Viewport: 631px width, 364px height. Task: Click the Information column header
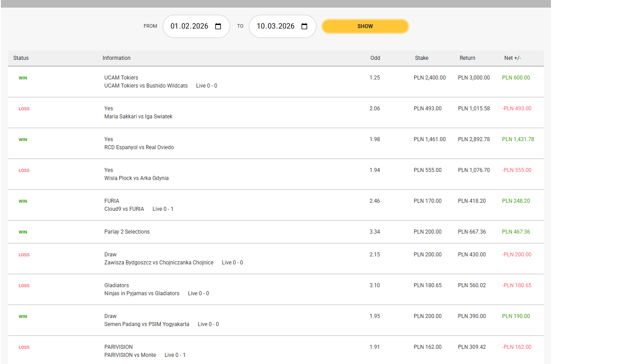tap(116, 58)
